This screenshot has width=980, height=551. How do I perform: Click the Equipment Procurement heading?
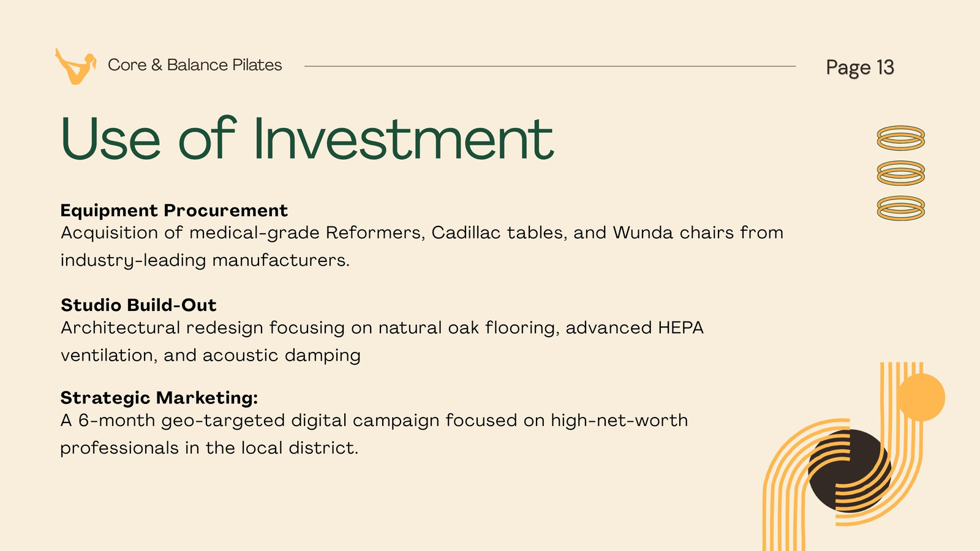(174, 211)
